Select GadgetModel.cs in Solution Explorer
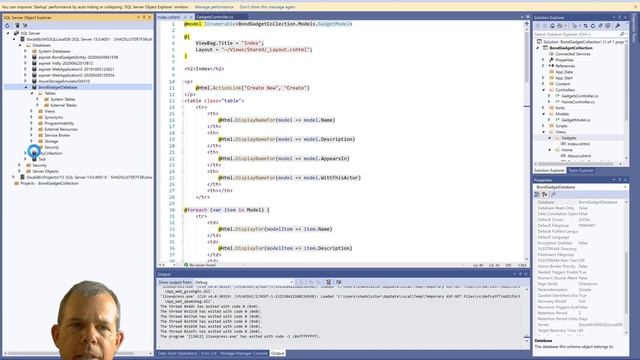 (576, 120)
